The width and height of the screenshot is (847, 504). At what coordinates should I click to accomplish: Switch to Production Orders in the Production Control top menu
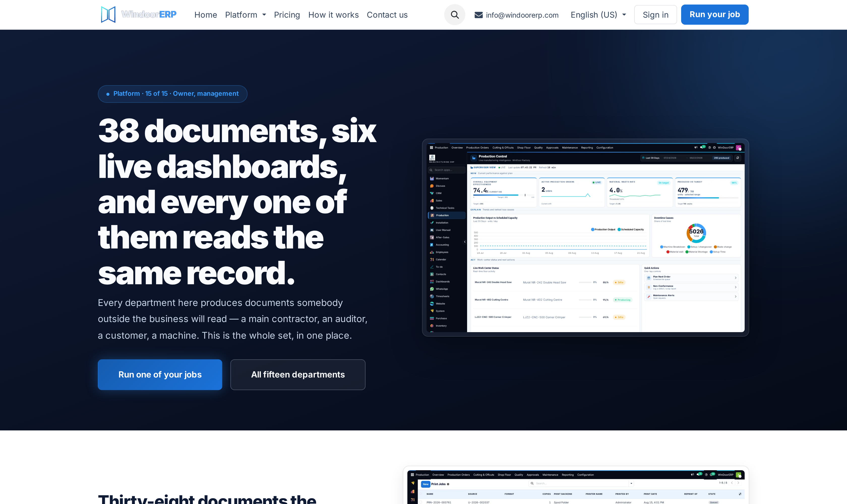click(x=477, y=147)
